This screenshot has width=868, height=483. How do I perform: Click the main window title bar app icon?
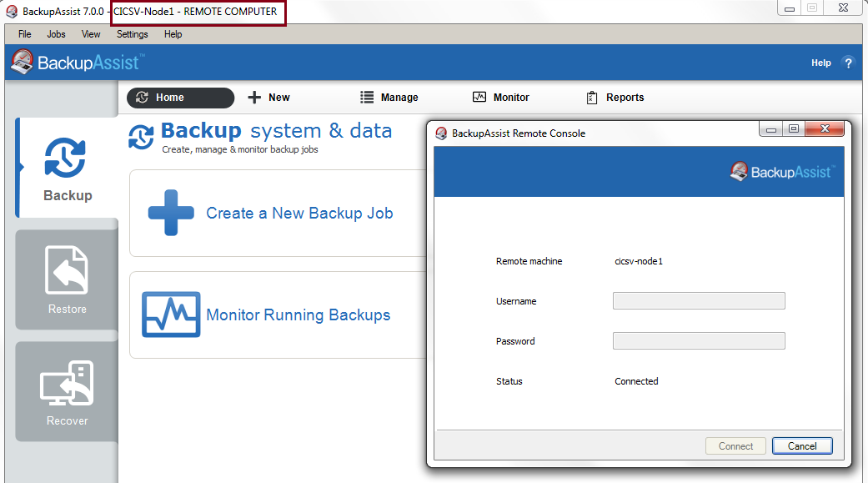12,12
